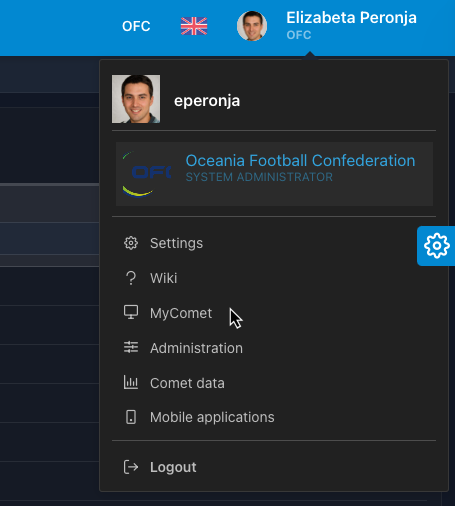Click the eperonja profile photo thumbnail
This screenshot has width=455, height=506.
(136, 99)
